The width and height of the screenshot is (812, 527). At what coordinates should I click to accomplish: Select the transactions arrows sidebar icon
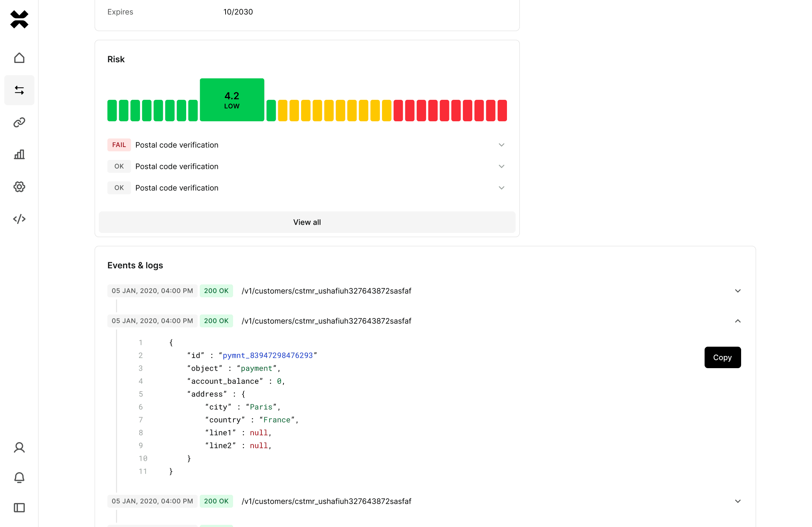[19, 90]
